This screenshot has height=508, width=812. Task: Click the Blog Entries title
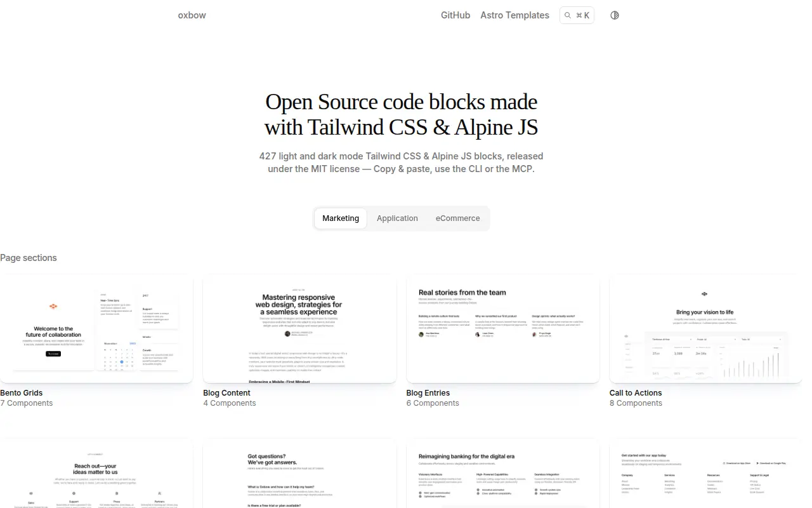[x=428, y=393]
